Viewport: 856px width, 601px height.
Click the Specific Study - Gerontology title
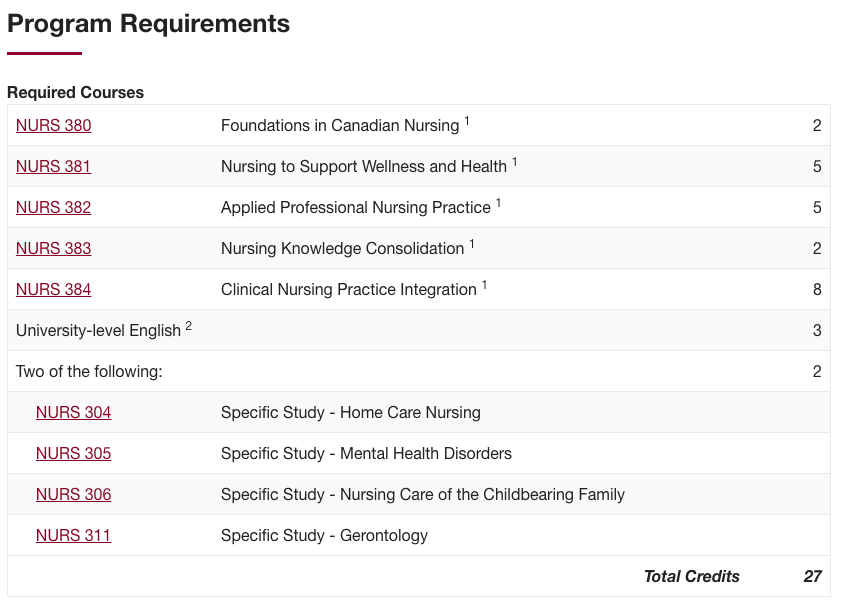[x=324, y=535]
